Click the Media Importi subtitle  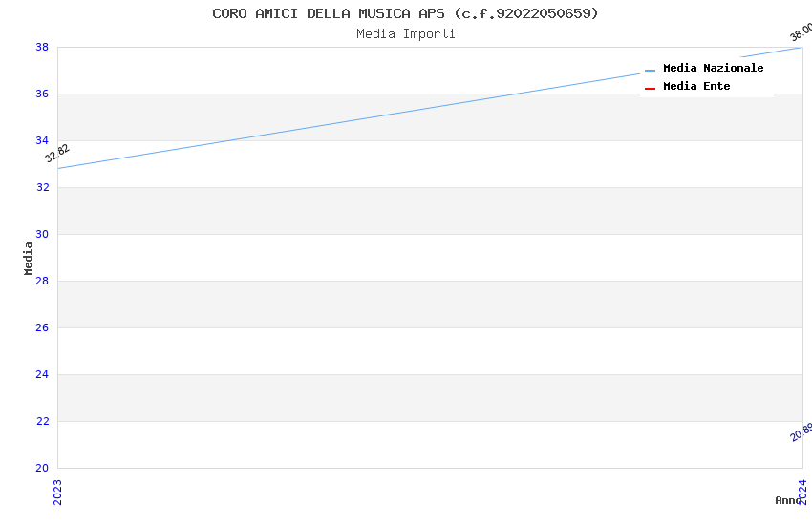(x=405, y=34)
